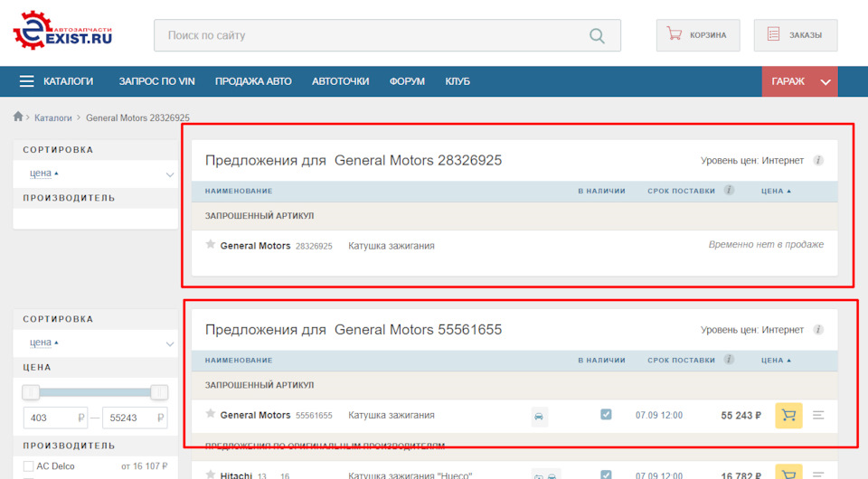Go to Запрос по VIN
Screen dimensions: 868x479
coord(156,81)
